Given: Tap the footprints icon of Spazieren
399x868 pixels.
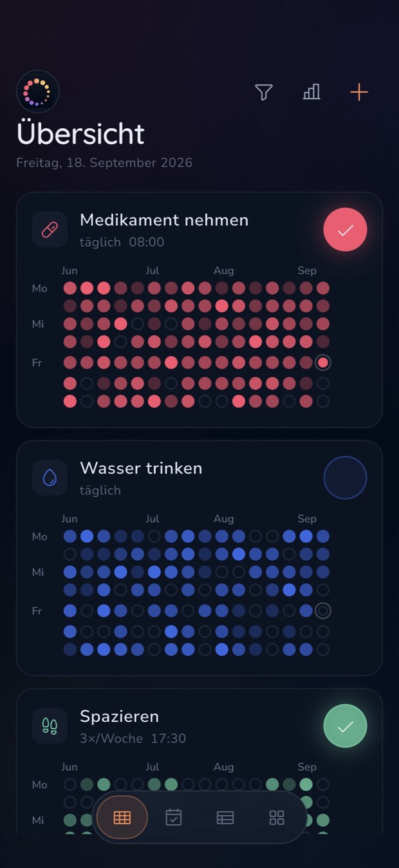Looking at the screenshot, I should pyautogui.click(x=50, y=726).
